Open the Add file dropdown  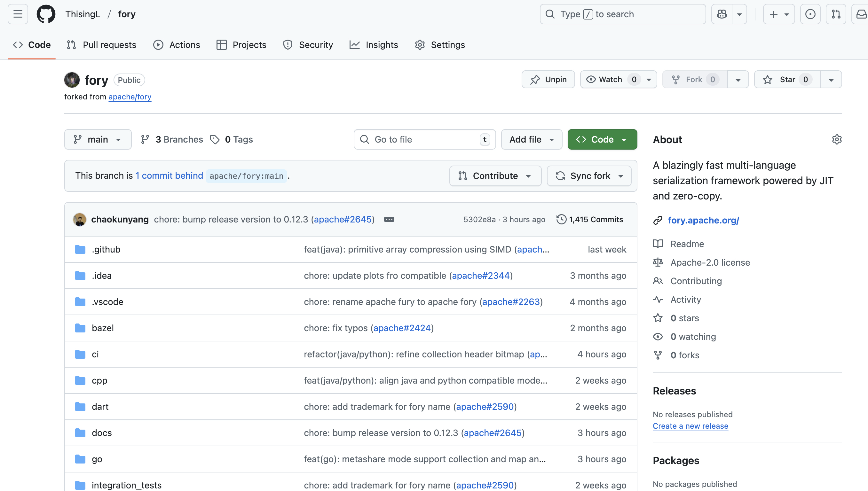tap(531, 140)
